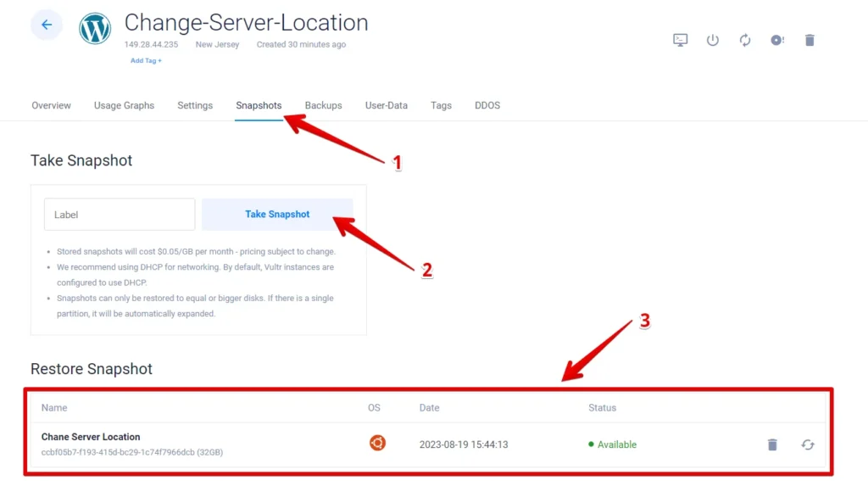This screenshot has height=481, width=868.
Task: Click the Restore Snapshot heading
Action: click(92, 369)
